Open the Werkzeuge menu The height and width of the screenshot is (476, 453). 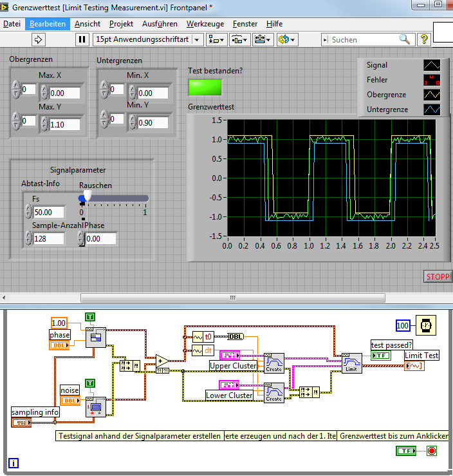[x=205, y=24]
